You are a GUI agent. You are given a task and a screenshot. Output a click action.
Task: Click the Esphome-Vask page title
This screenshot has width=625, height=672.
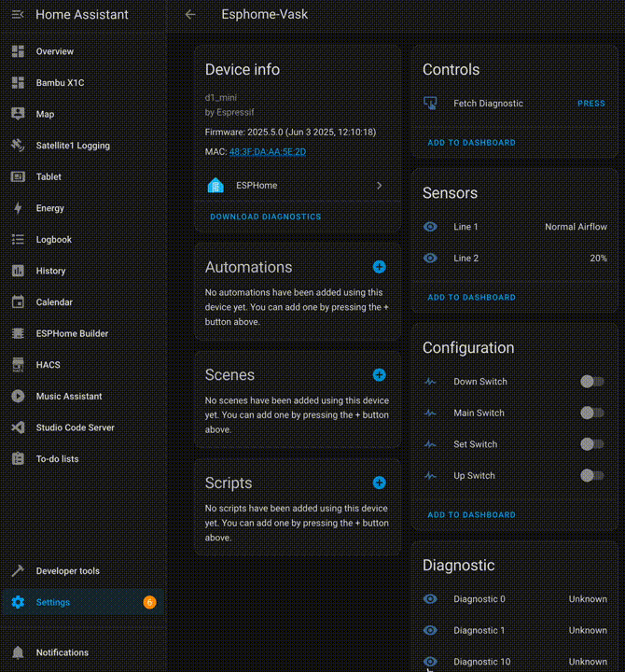(x=264, y=15)
